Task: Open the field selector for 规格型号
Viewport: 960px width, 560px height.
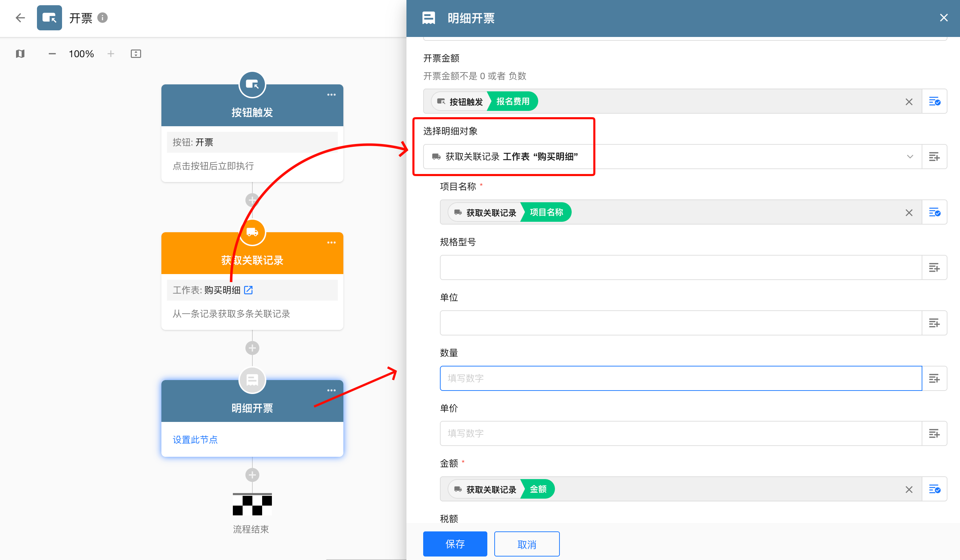Action: click(934, 267)
